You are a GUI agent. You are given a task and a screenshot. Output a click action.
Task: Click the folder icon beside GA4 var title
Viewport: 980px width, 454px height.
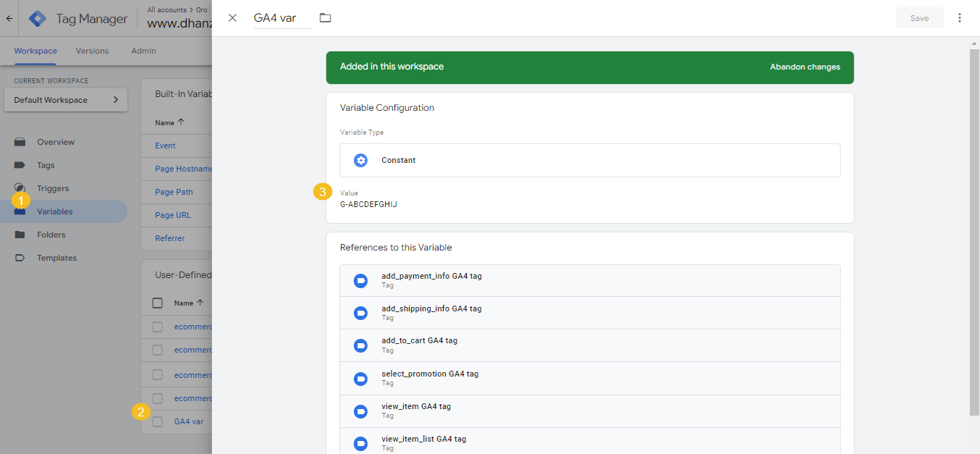tap(325, 18)
